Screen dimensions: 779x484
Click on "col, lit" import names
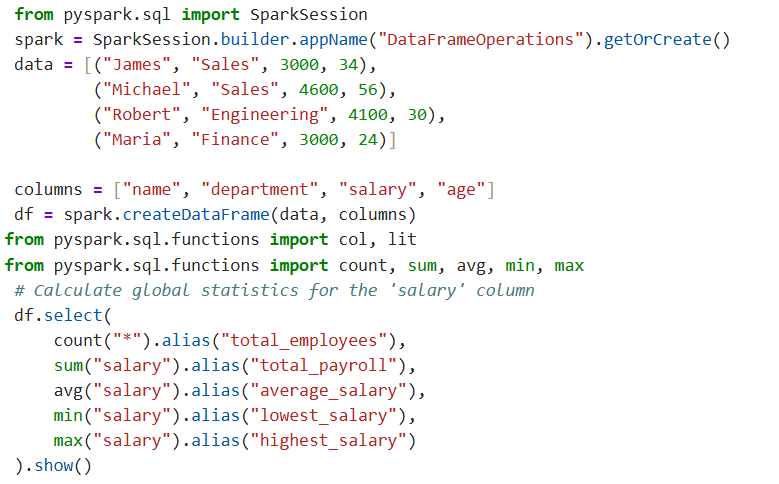tap(378, 240)
